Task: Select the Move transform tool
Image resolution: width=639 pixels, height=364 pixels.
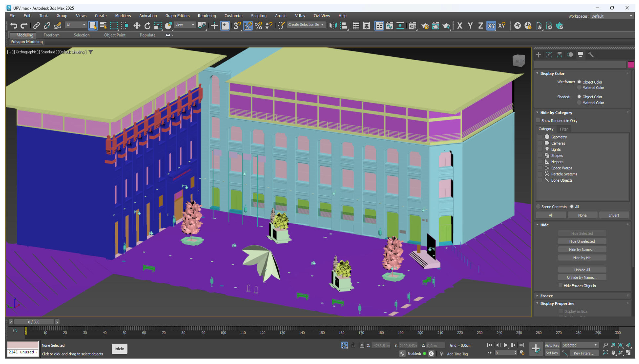Action: click(x=137, y=25)
